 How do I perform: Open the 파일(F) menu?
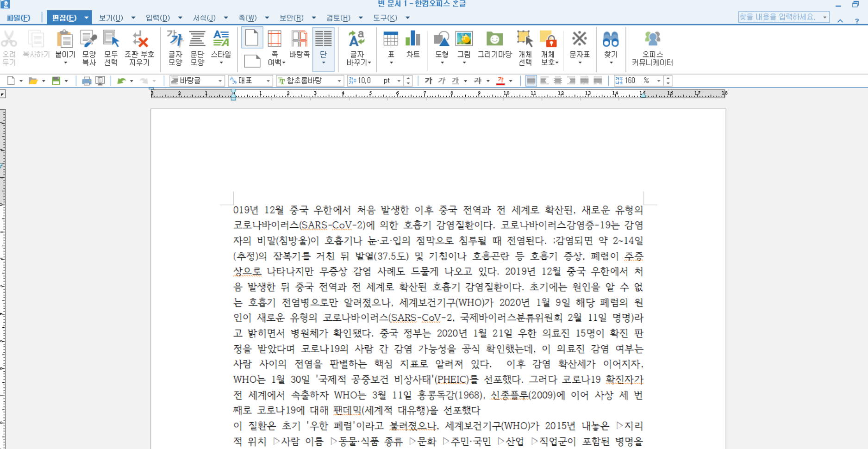(x=19, y=18)
